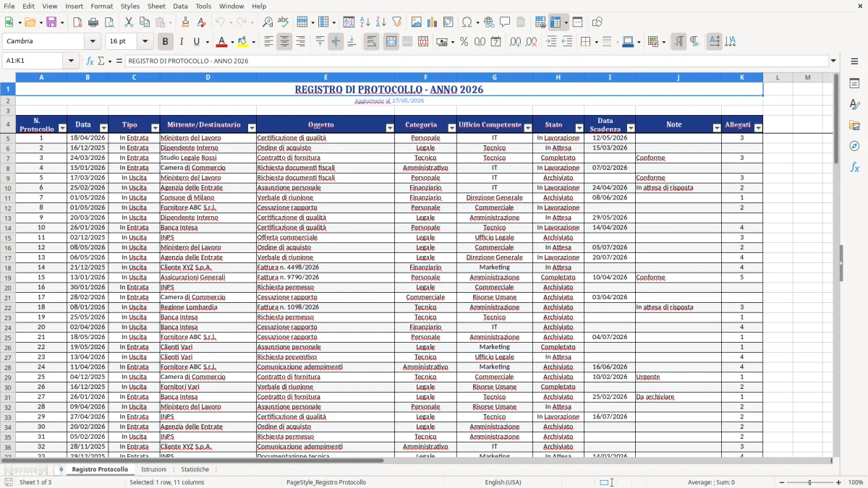Toggle Align Left

click(268, 42)
